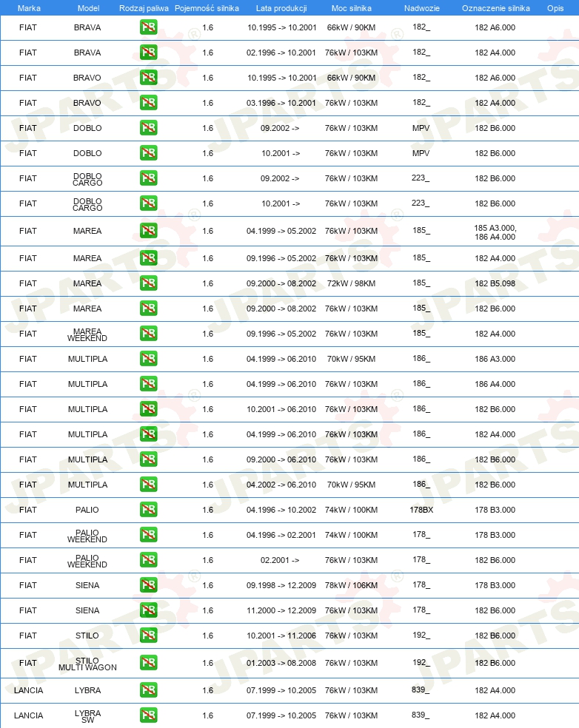Click 'LYBRA SW' model cell

click(x=87, y=716)
